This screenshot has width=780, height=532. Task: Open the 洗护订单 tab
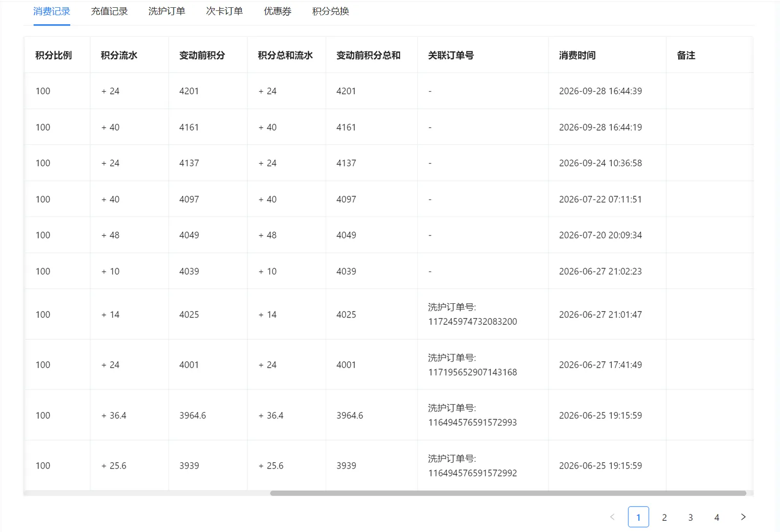tap(167, 11)
